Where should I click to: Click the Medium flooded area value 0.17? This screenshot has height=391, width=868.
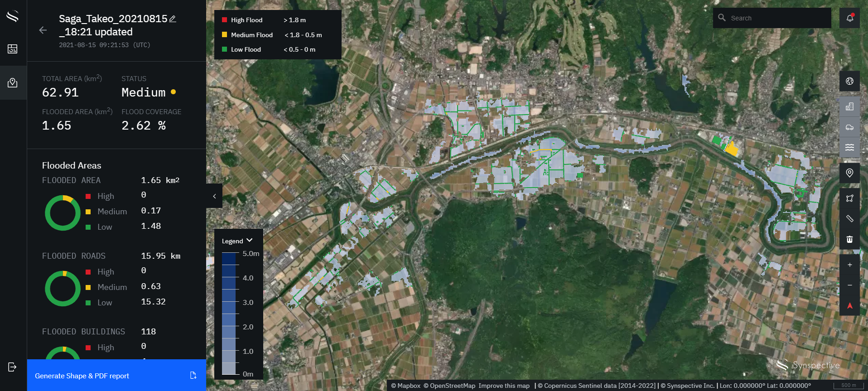(151, 211)
